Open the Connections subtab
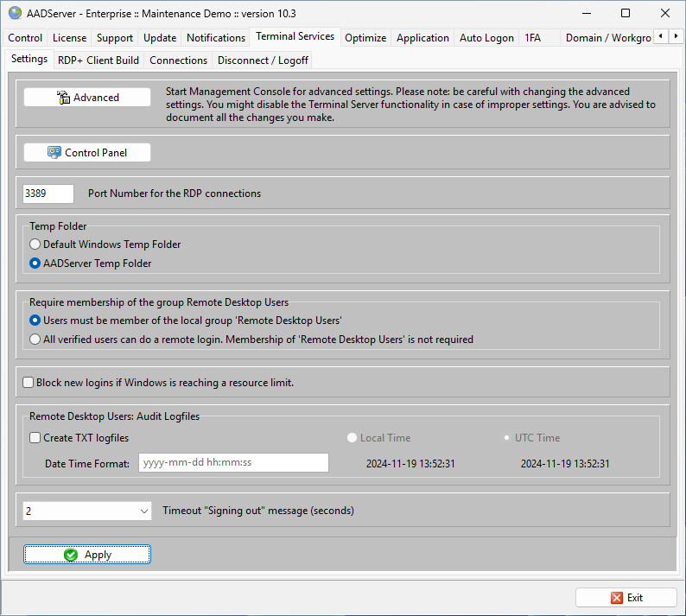Viewport: 686px width, 616px height. click(x=178, y=60)
